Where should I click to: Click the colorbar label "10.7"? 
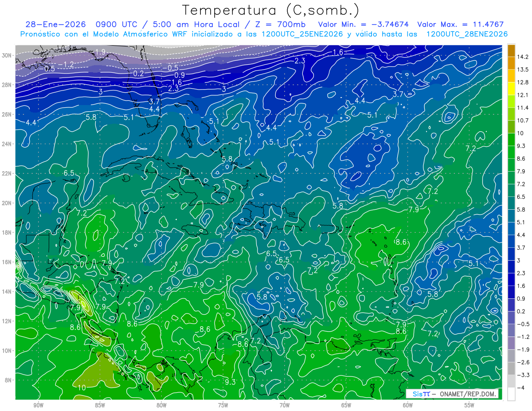click(522, 121)
